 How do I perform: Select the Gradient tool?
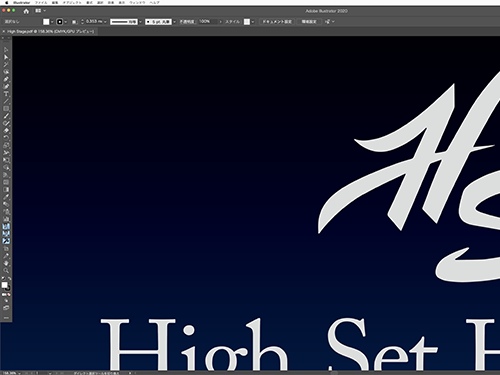point(6,189)
